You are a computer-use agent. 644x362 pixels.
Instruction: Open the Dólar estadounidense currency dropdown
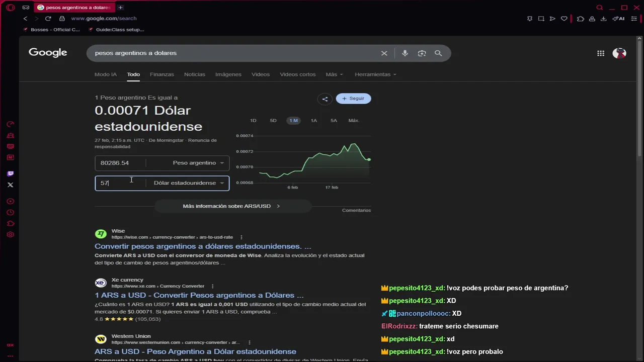(189, 183)
